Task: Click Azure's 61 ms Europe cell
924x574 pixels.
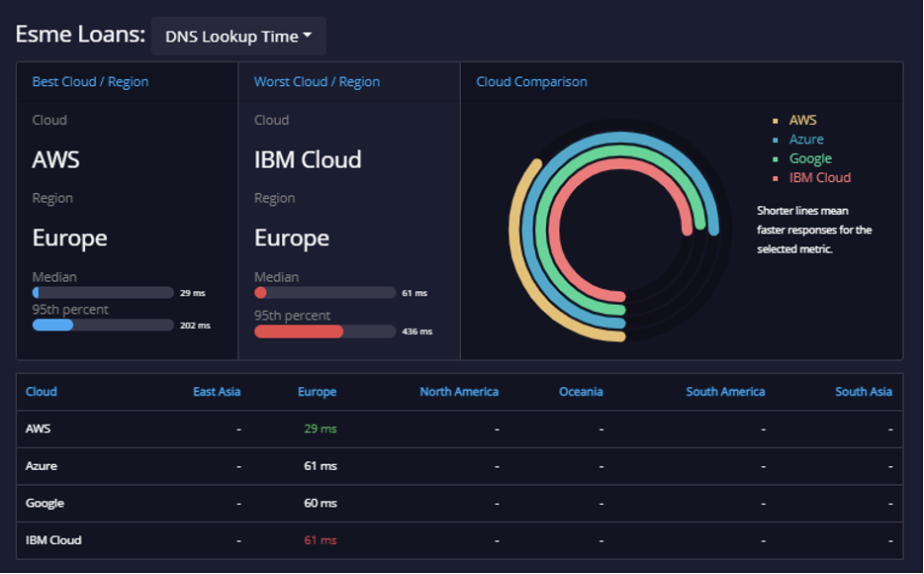Action: pos(321,466)
